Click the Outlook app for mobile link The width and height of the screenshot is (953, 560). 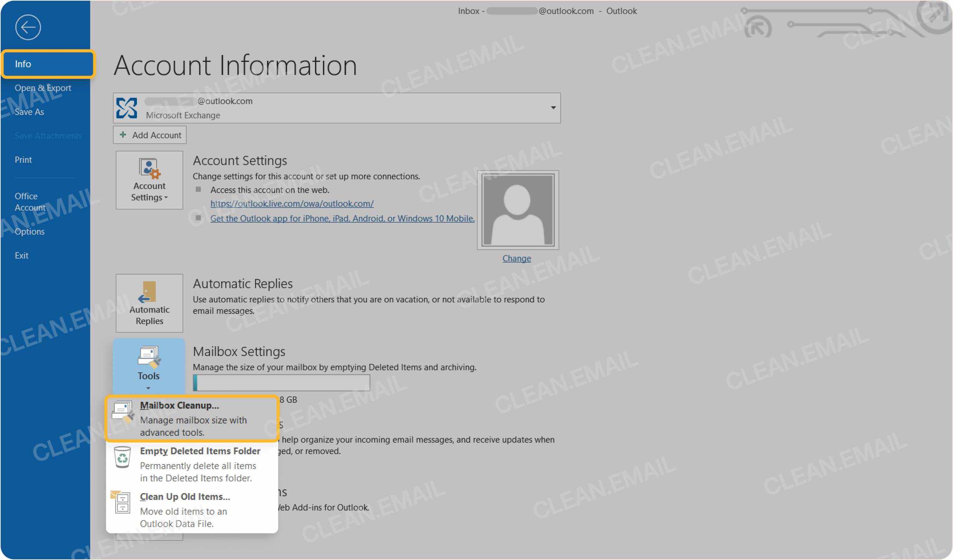click(x=342, y=218)
